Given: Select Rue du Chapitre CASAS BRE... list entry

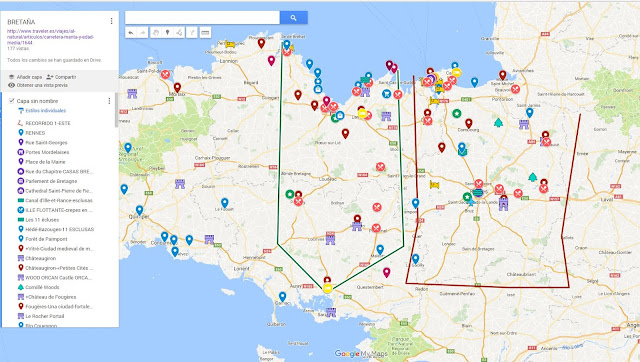Looking at the screenshot, I should coord(59,171).
